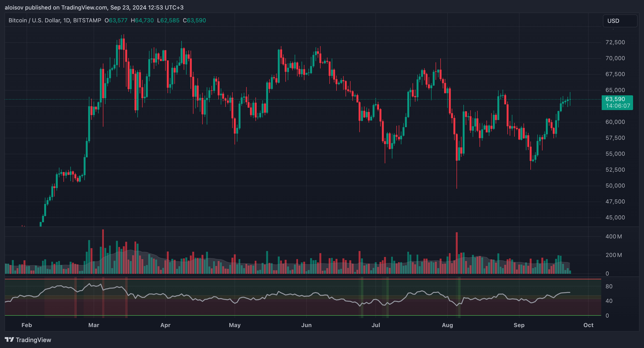
Task: Click the Aug label on time axis
Action: 447,325
